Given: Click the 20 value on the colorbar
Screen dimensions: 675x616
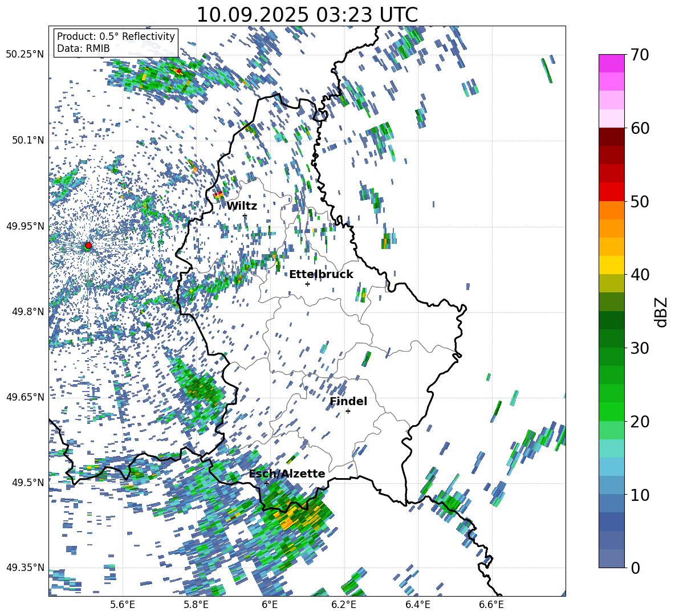Looking at the screenshot, I should click(x=640, y=422).
